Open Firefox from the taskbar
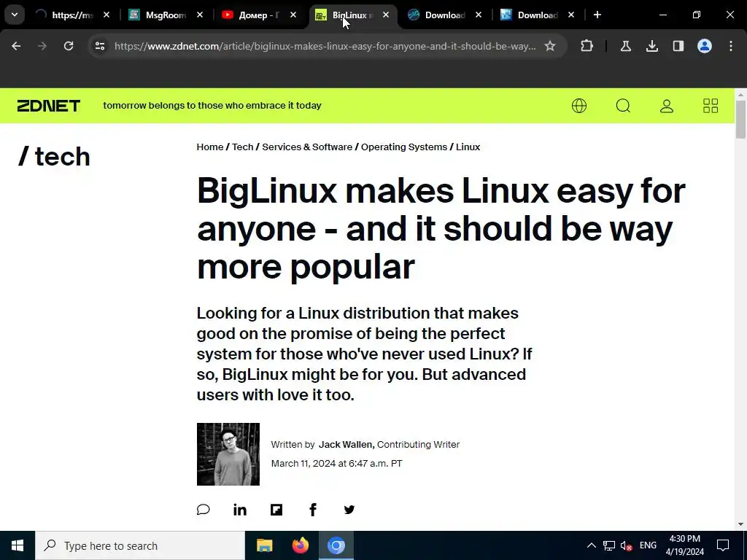 [x=300, y=545]
